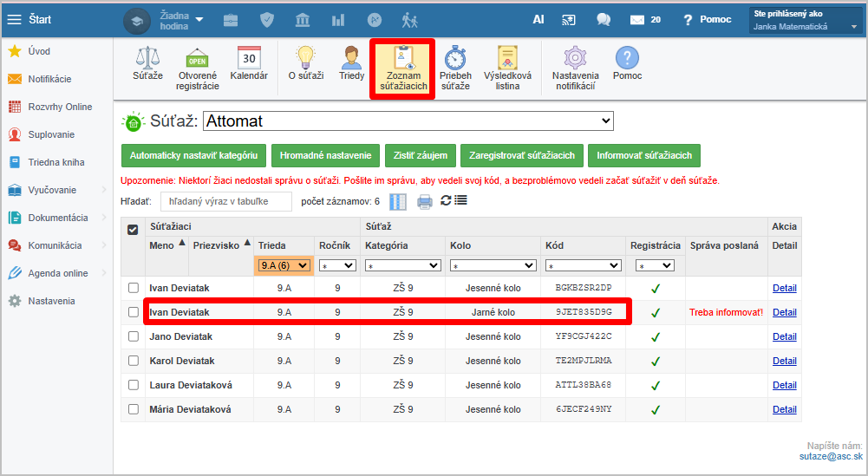Expand the Trieda 9.A (6) filter
This screenshot has width=868, height=476.
284,265
